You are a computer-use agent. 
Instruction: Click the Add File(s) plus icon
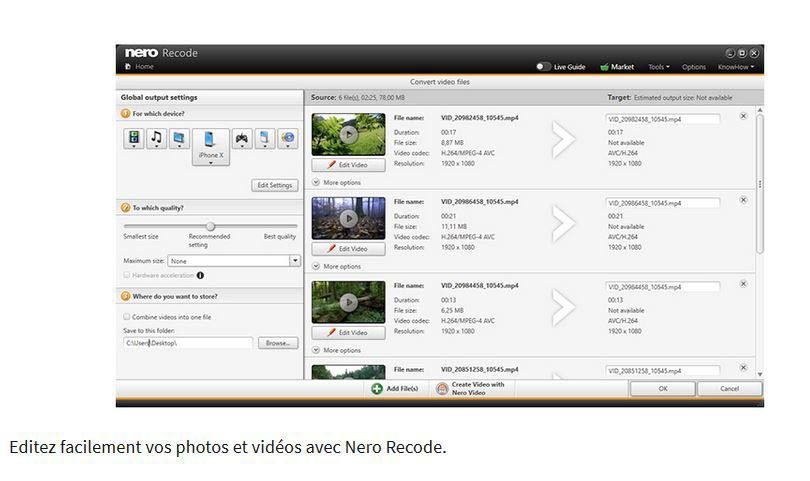click(x=377, y=388)
